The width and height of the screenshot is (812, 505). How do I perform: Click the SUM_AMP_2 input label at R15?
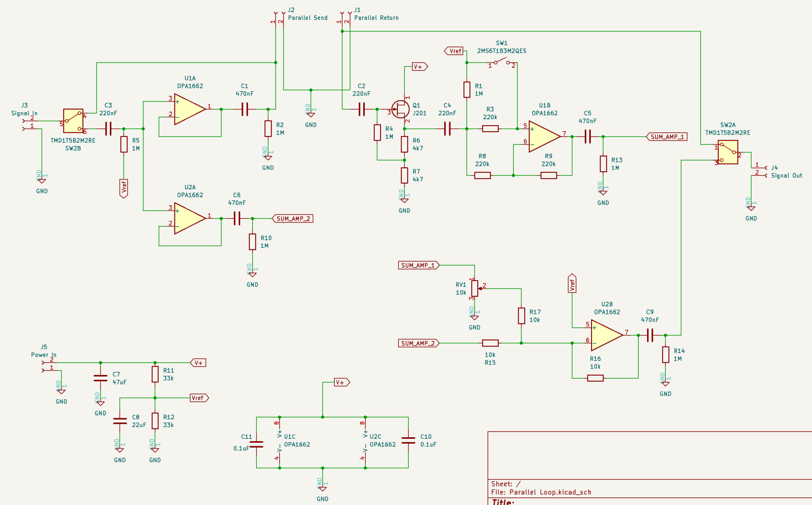pyautogui.click(x=419, y=343)
